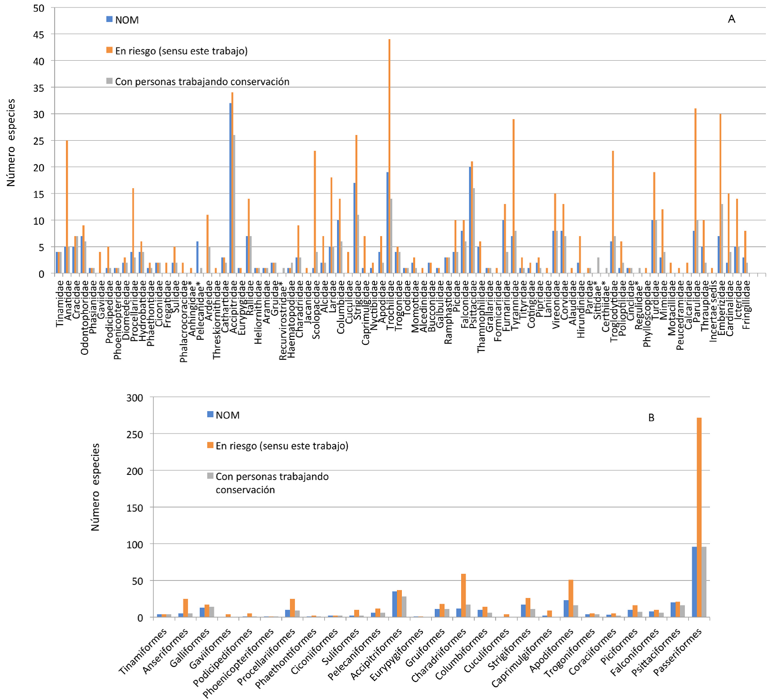775x700 pixels.
Task: Click the NOM legend text in chart B
Action: click(227, 415)
